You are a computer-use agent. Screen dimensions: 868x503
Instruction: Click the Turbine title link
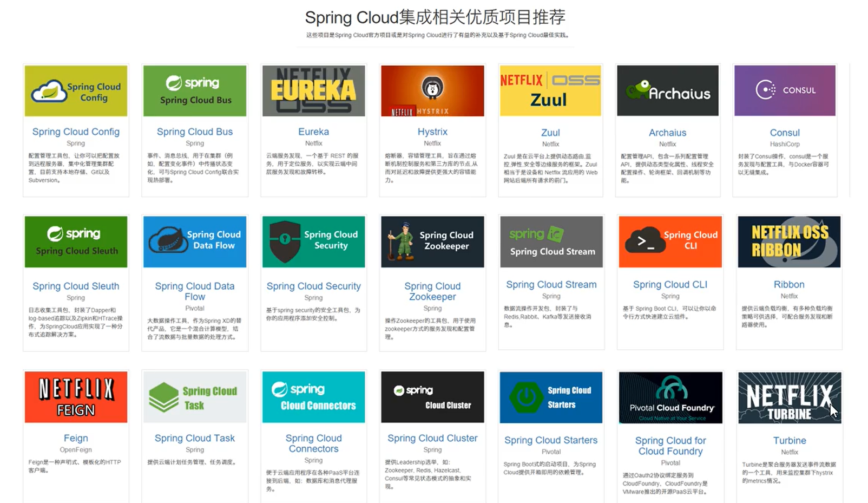(x=790, y=440)
